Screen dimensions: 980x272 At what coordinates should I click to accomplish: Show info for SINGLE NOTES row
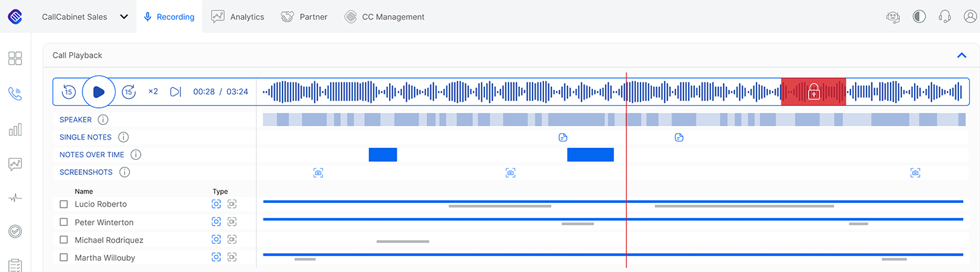pos(123,137)
